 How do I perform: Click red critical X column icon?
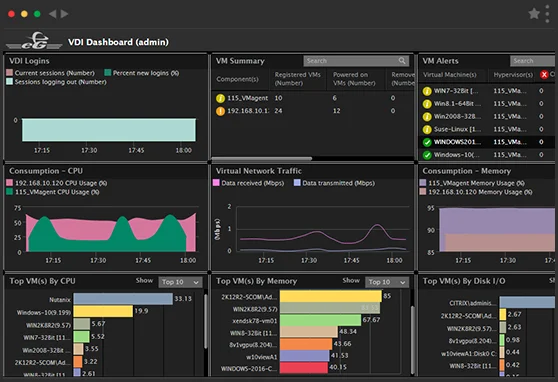[x=544, y=75]
